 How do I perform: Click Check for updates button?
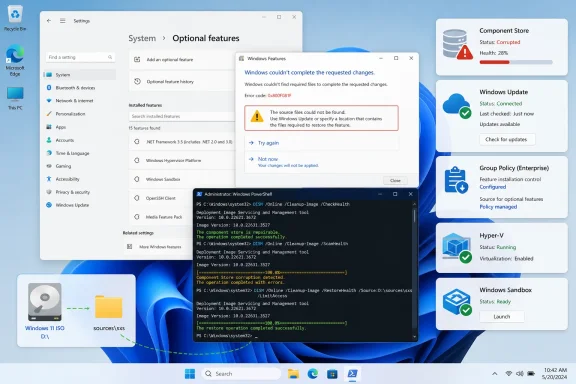[x=507, y=140]
